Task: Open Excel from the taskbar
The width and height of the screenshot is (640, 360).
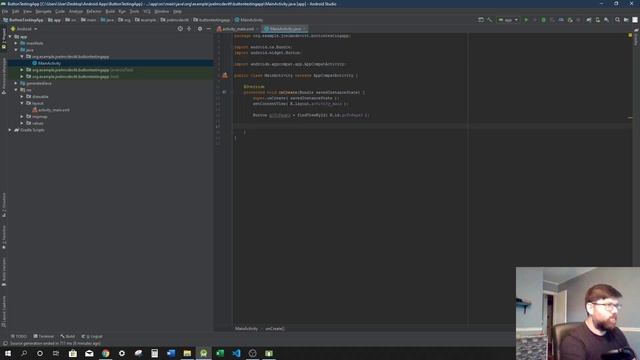Action: (x=220, y=353)
